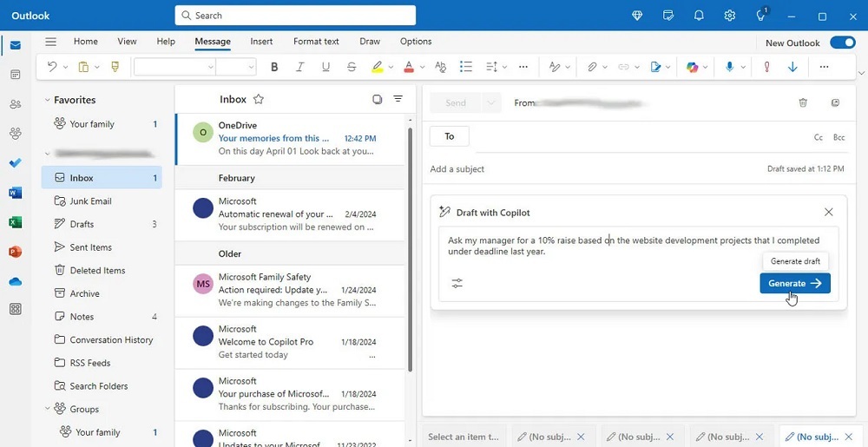Add the Inbox folder to favorites with the star
The image size is (868, 447).
(259, 99)
